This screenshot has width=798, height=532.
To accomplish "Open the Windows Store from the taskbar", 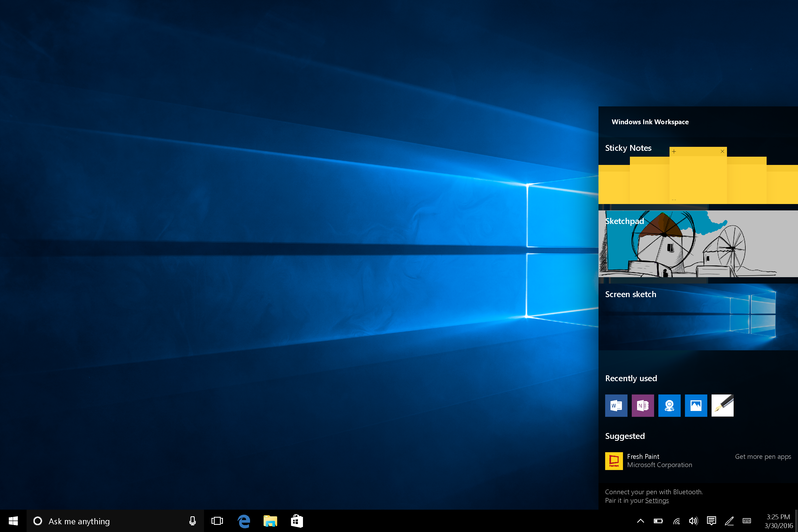I will pyautogui.click(x=297, y=521).
